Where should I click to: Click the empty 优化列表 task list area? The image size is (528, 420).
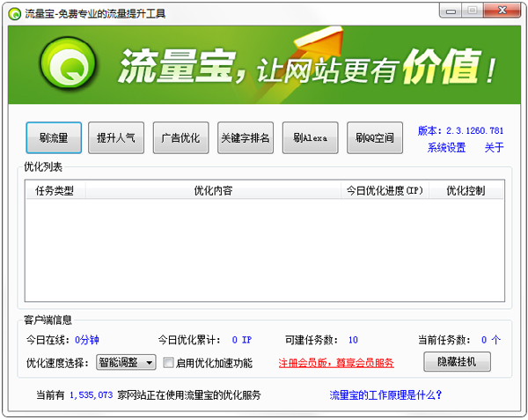click(264, 250)
